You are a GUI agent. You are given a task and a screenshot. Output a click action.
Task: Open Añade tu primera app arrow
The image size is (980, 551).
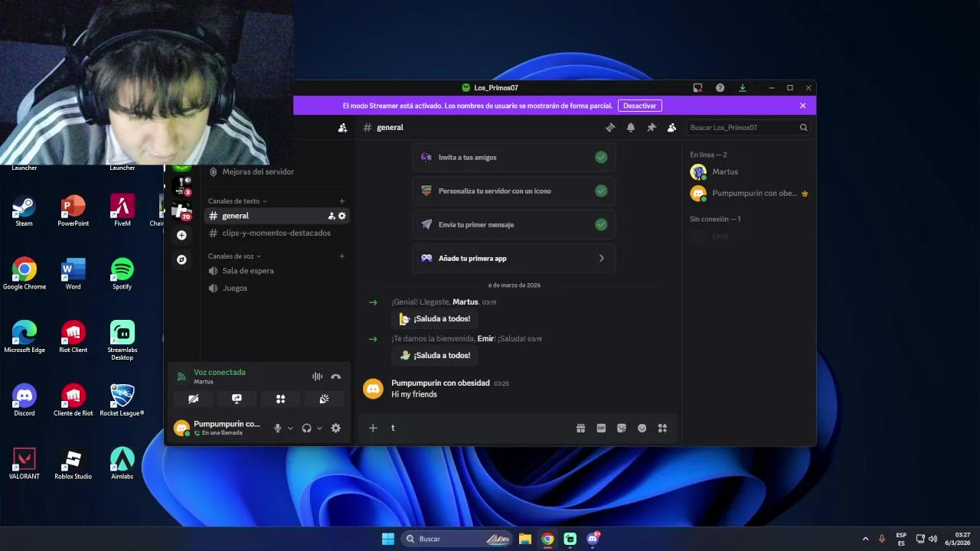coord(601,259)
